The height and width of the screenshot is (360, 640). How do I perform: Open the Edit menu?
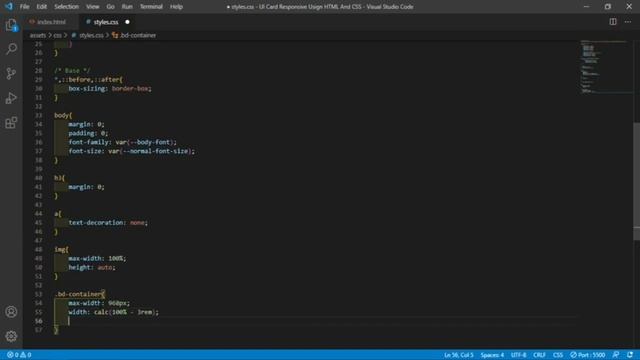click(41, 7)
